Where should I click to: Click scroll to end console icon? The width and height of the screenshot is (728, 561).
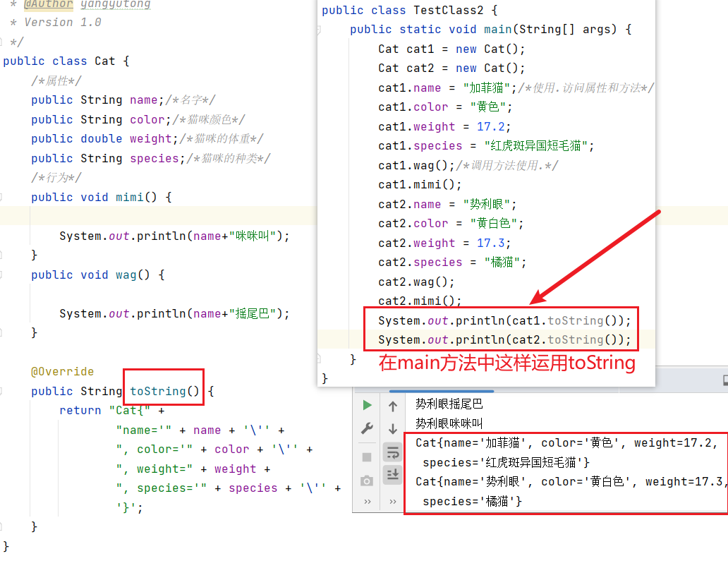click(x=393, y=474)
